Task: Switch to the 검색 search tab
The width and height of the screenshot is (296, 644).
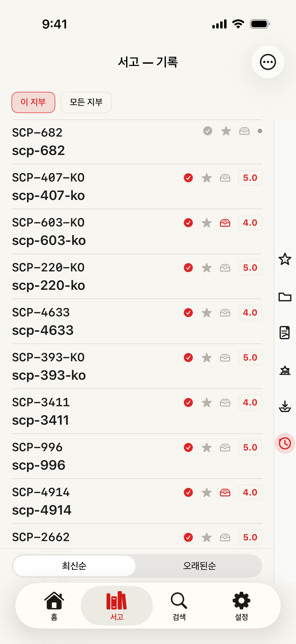Action: pos(179,606)
